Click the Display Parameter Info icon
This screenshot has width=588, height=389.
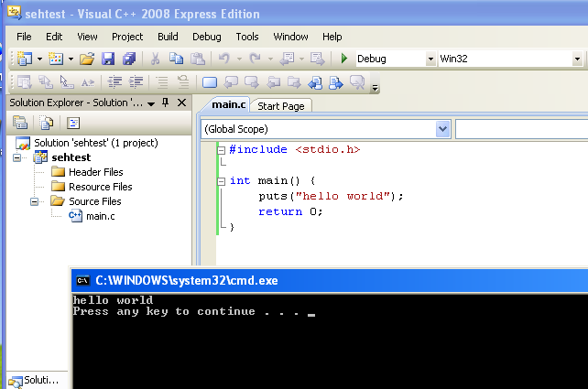tap(46, 82)
